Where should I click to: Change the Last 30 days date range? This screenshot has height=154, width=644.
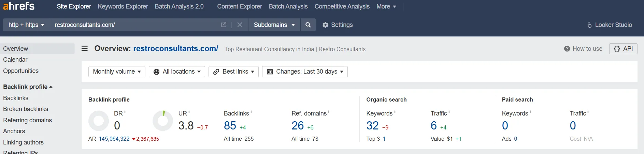[305, 72]
